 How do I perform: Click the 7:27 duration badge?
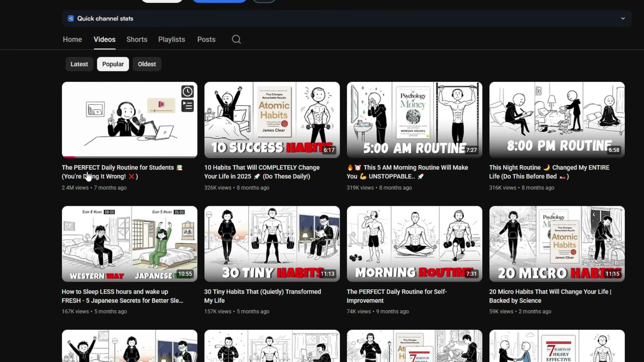[x=471, y=150]
